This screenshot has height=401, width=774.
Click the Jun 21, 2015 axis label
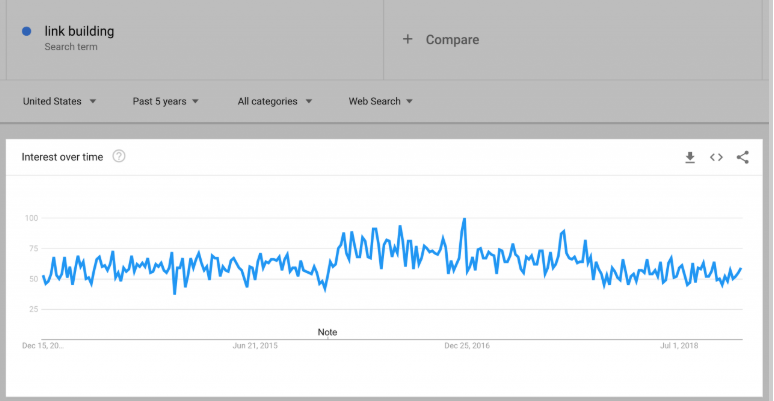[x=255, y=345]
